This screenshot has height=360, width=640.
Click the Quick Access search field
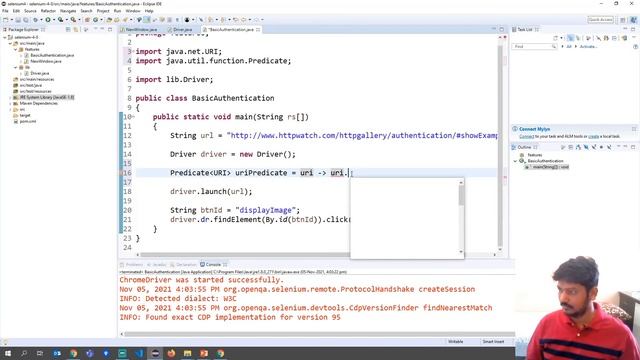(600, 20)
